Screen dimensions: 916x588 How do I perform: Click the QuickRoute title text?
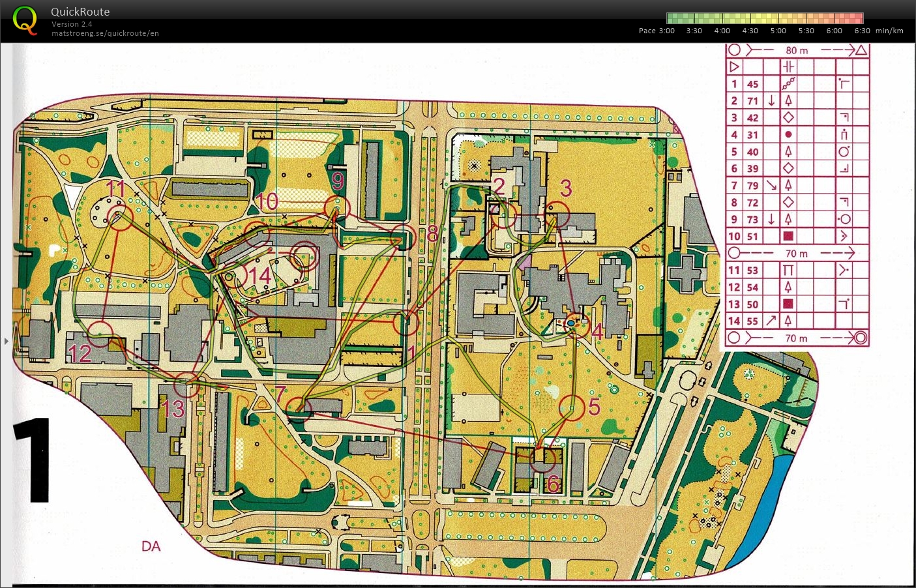coord(80,12)
